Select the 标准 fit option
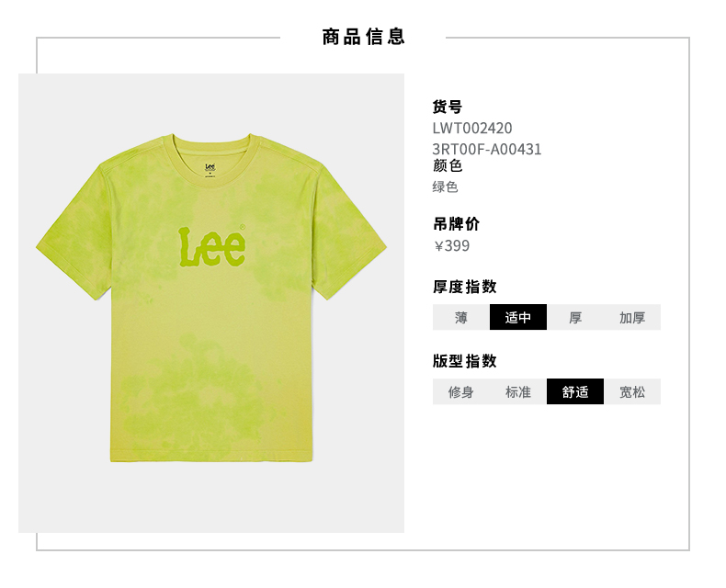This screenshot has height=588, width=726. point(518,391)
